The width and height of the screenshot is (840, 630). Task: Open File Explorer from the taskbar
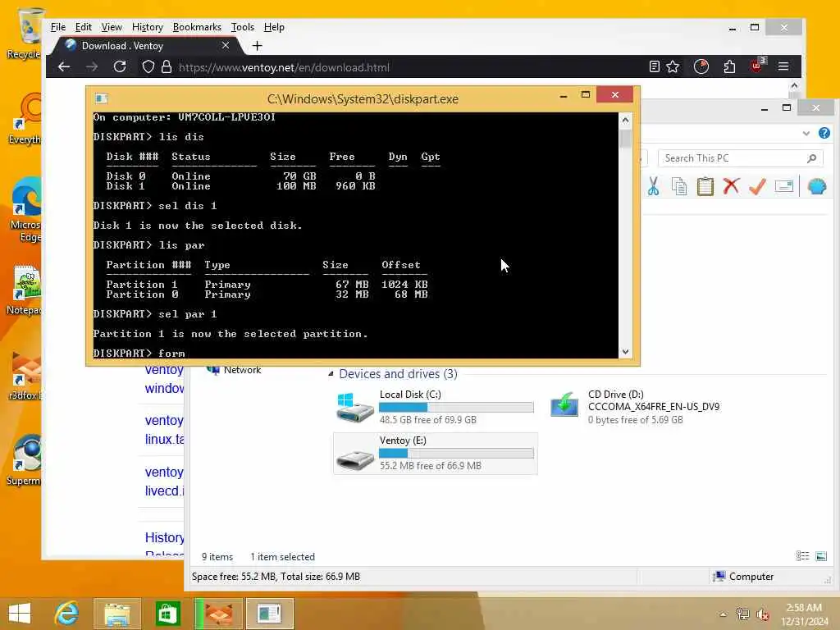117,614
